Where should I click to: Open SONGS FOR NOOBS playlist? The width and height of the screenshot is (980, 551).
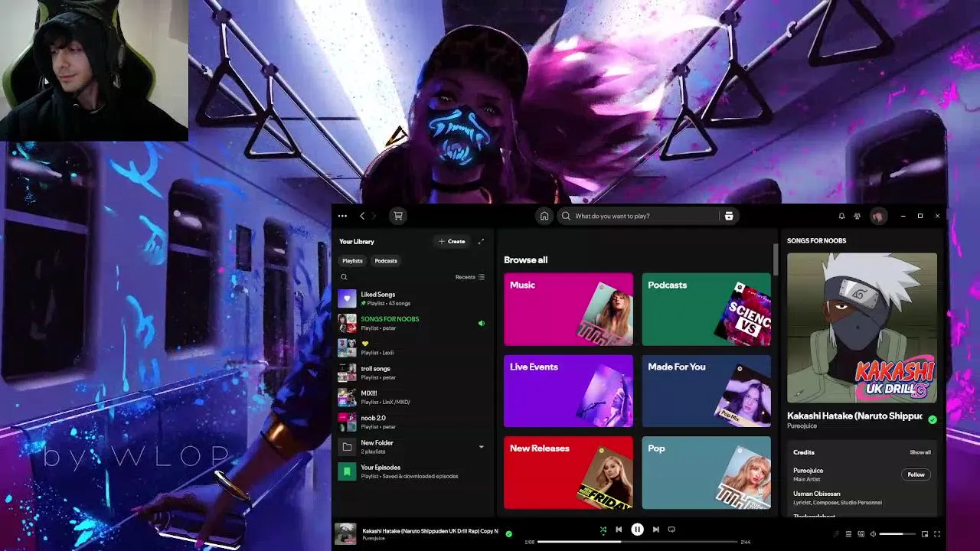412,323
